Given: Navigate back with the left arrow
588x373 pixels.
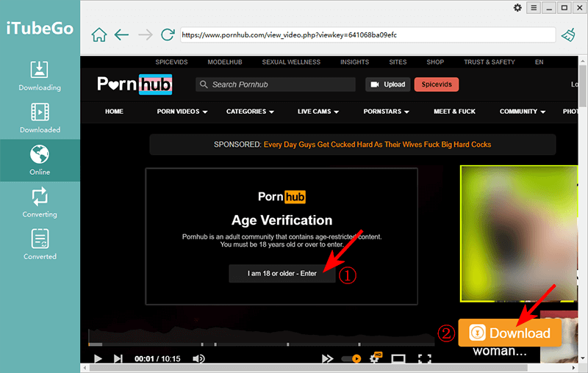Looking at the screenshot, I should point(121,35).
